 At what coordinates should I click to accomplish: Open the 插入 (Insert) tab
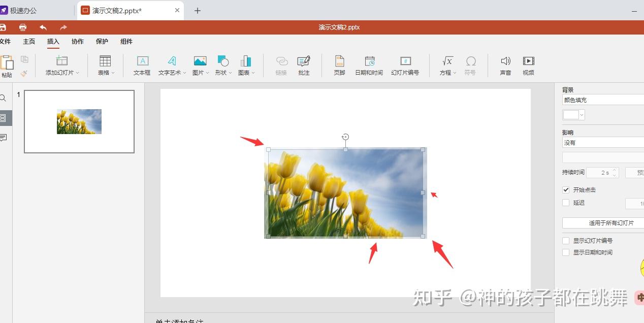click(53, 42)
